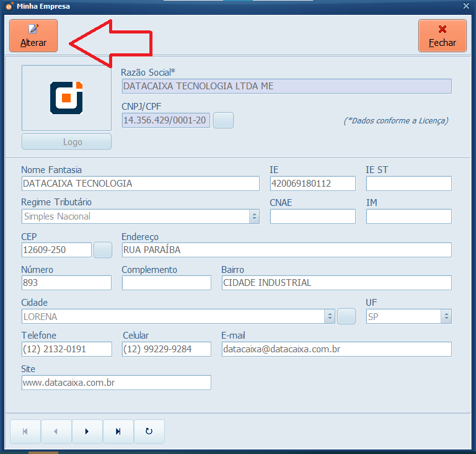Click lookup button beside CNPJ/CPF field

223,120
